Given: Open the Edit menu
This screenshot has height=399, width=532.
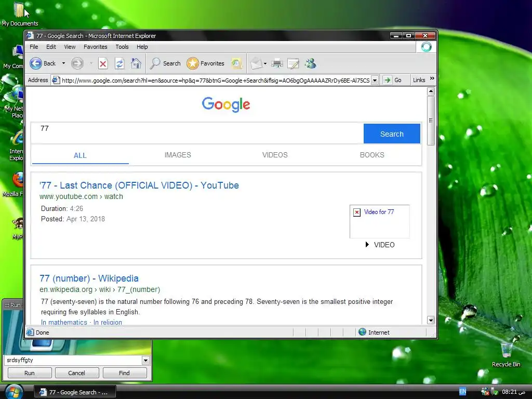Looking at the screenshot, I should point(51,47).
